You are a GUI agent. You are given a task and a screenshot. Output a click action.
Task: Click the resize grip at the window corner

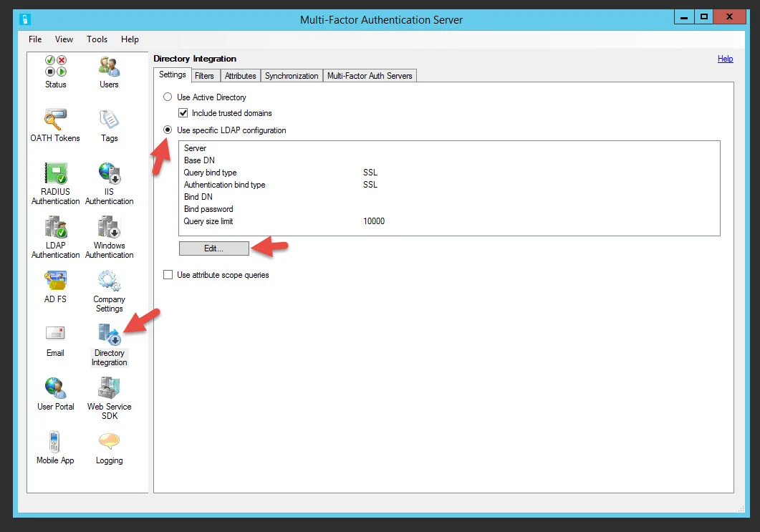tap(741, 509)
